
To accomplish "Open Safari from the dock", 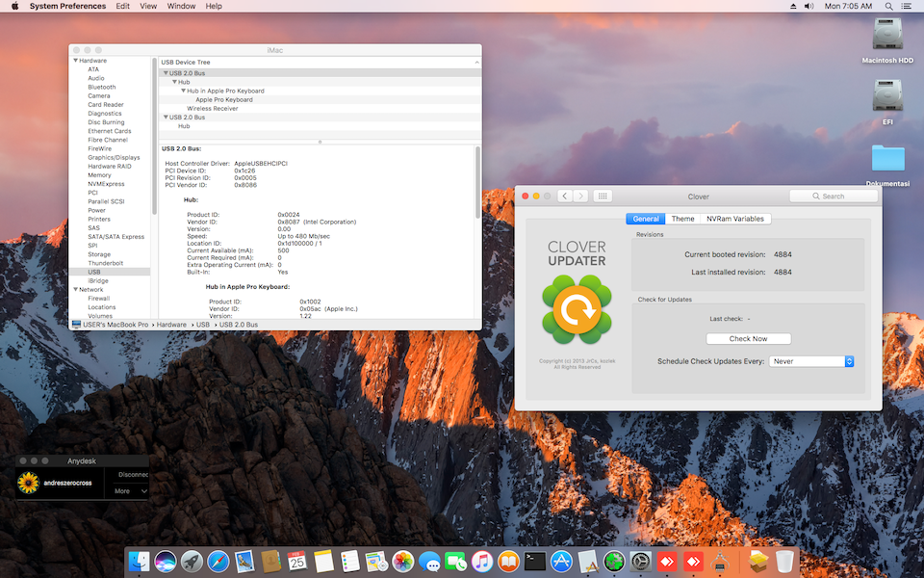I will coord(218,562).
